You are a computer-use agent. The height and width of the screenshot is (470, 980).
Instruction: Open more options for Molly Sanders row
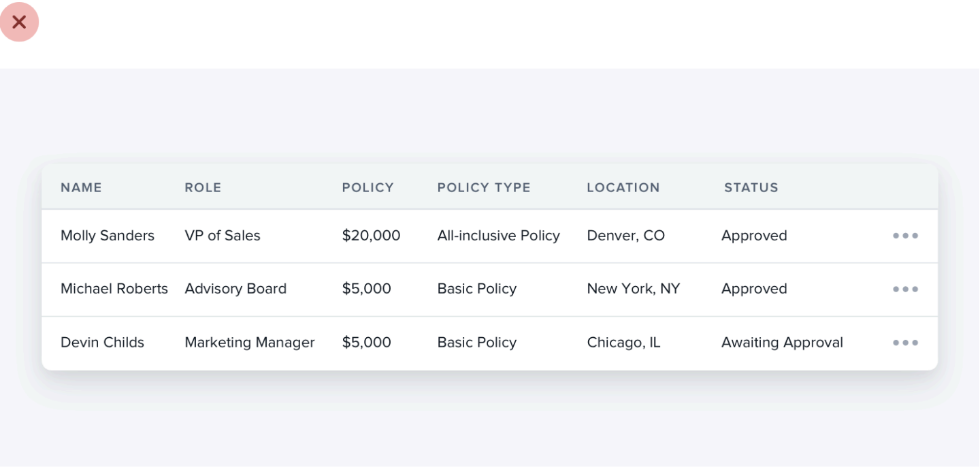[x=905, y=236]
